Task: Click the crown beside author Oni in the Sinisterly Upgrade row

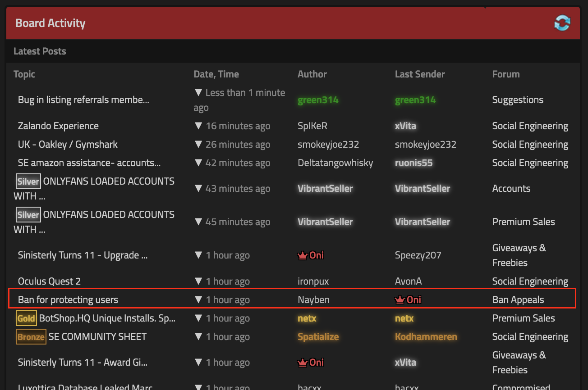Action: click(302, 255)
